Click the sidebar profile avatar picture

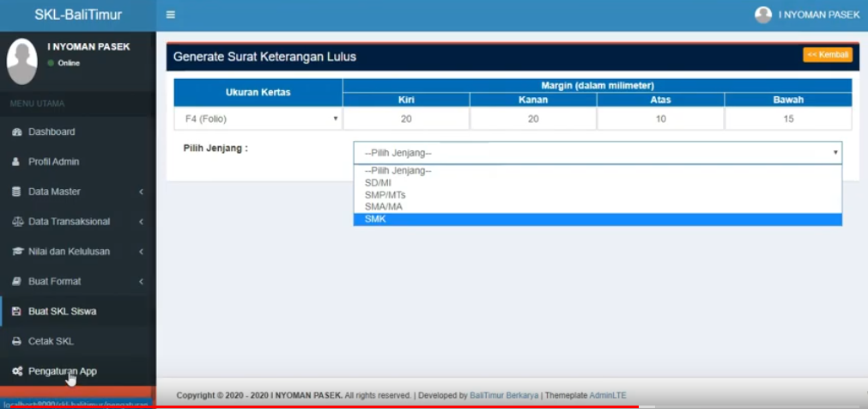pyautogui.click(x=22, y=62)
